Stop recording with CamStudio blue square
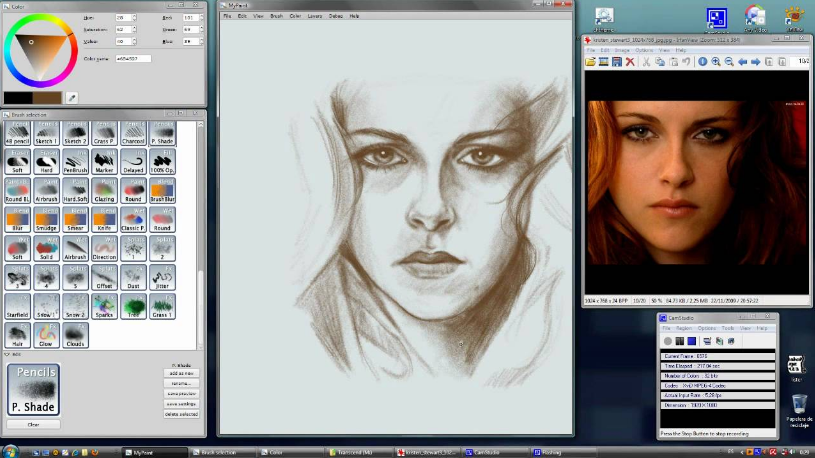The height and width of the screenshot is (458, 815). pos(691,341)
